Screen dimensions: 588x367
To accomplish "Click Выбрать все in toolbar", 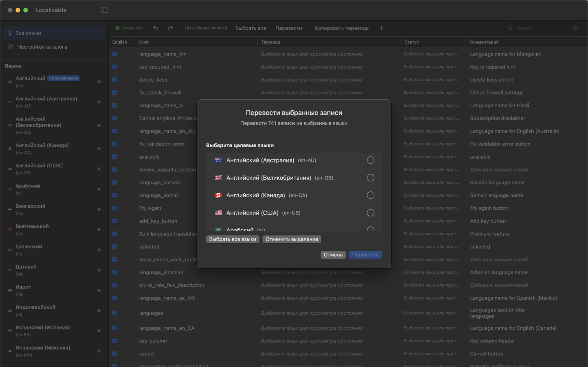I will (251, 28).
